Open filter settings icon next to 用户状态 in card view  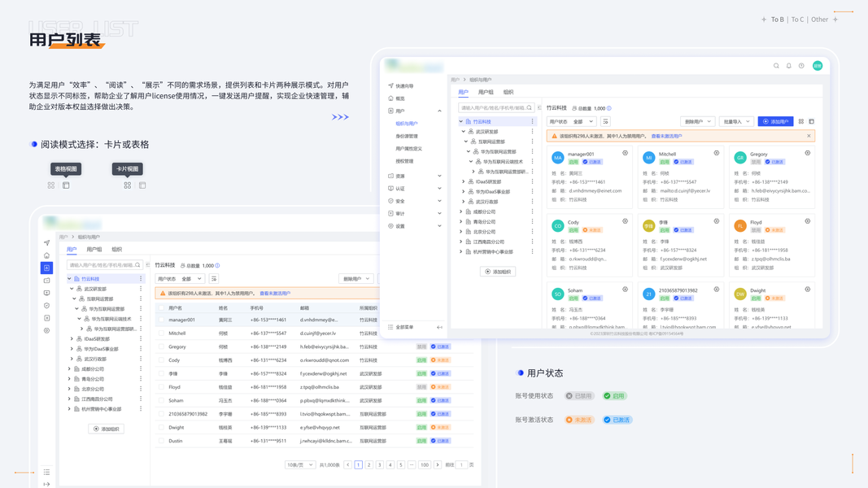tap(605, 121)
